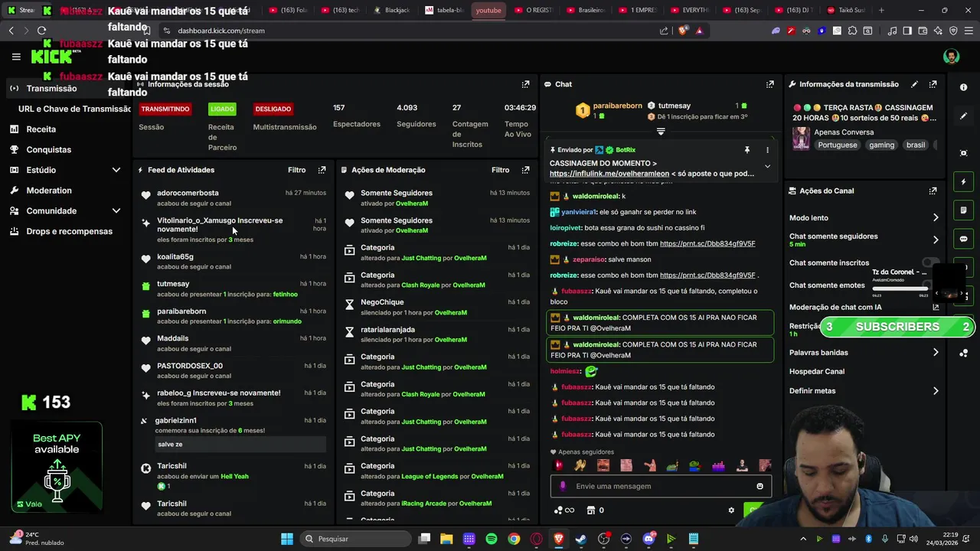Pop out the Chat panel
The image size is (980, 551).
(769, 84)
